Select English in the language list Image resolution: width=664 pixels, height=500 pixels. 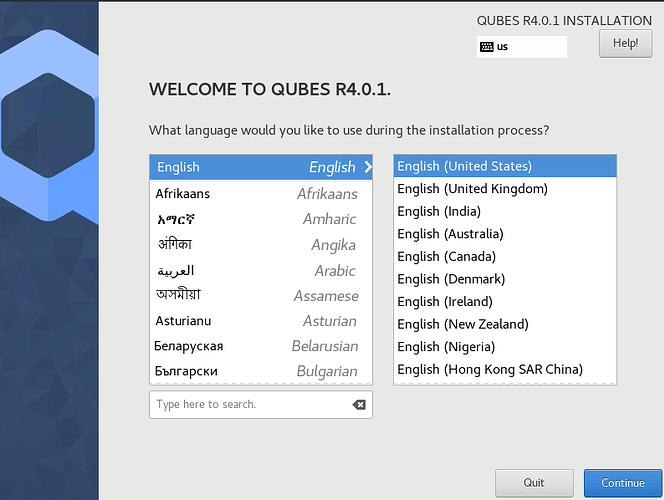261,167
